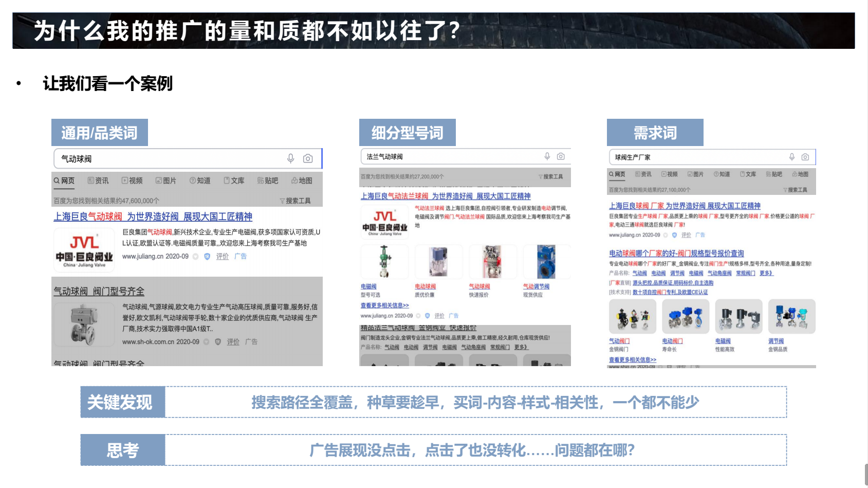Open the 电动球阀哪个厂家的好 result link
The width and height of the screenshot is (868, 488).
point(676,253)
